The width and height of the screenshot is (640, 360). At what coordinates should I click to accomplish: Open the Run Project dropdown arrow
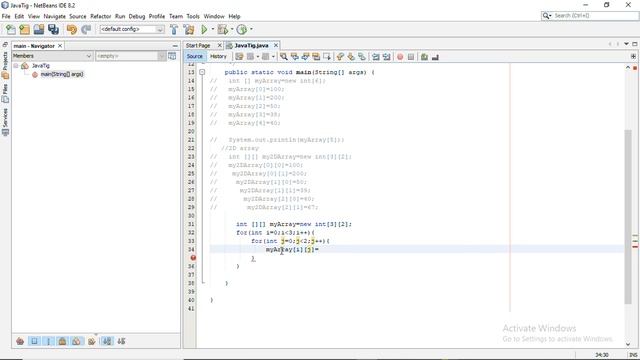coord(212,29)
